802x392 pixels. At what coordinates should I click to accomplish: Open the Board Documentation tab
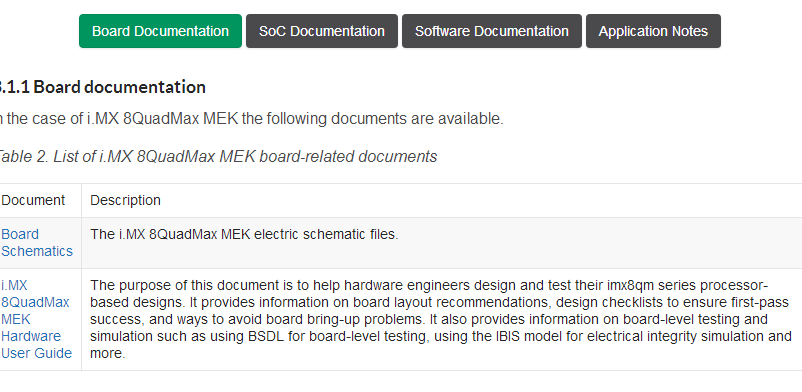tap(160, 31)
